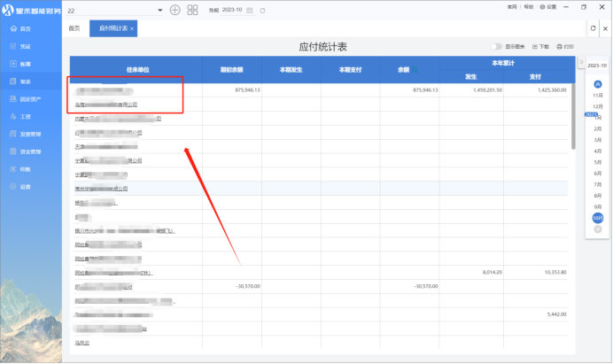Viewport: 613px width, 364px height.
Task: Click the 打印 print button
Action: 565,47
